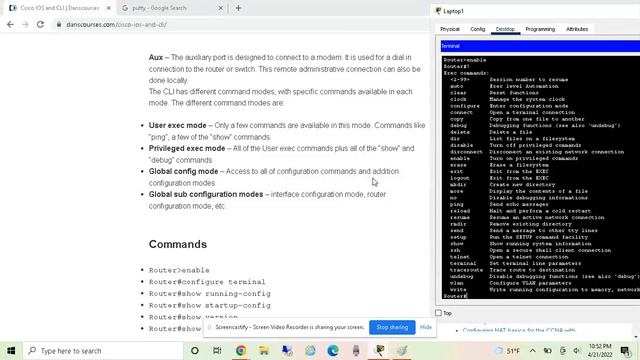Click the Global sub configuration modes text

pos(206,194)
